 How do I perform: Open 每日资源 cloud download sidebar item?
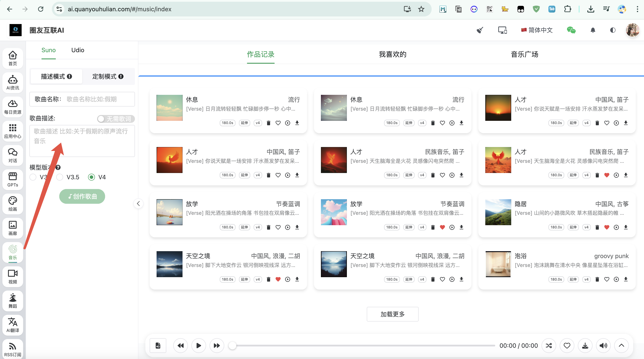coord(13,107)
